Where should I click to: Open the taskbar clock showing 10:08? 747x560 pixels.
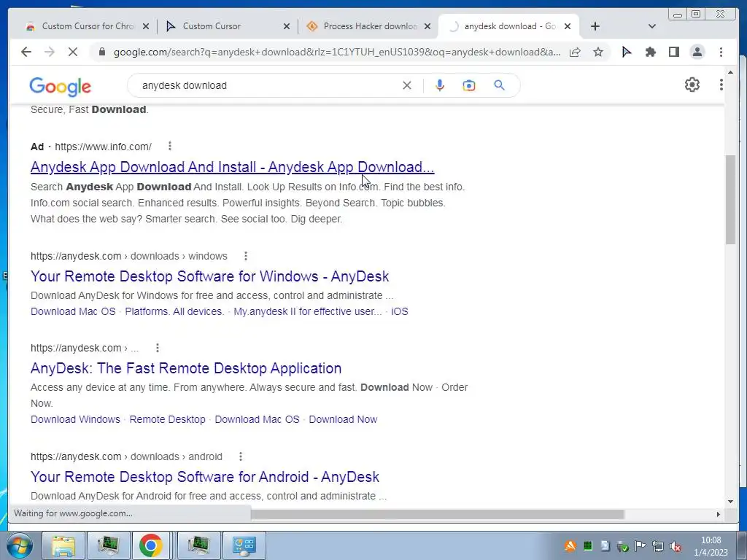click(711, 546)
